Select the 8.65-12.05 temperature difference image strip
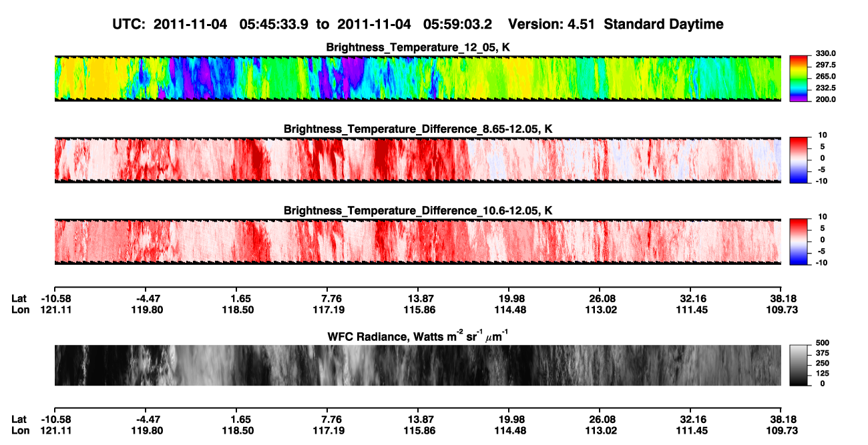This screenshot has height=445, width=868. click(417, 159)
